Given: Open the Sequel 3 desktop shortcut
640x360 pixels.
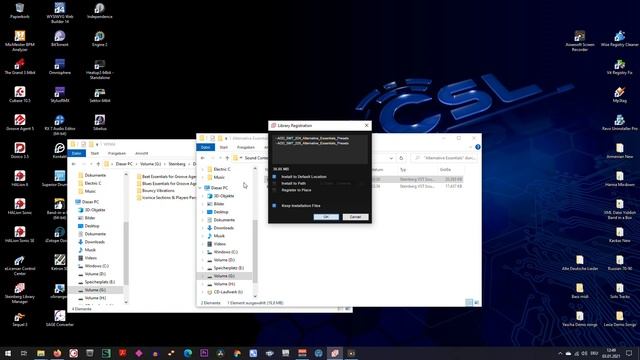Looking at the screenshot, I should pyautogui.click(x=20, y=318).
